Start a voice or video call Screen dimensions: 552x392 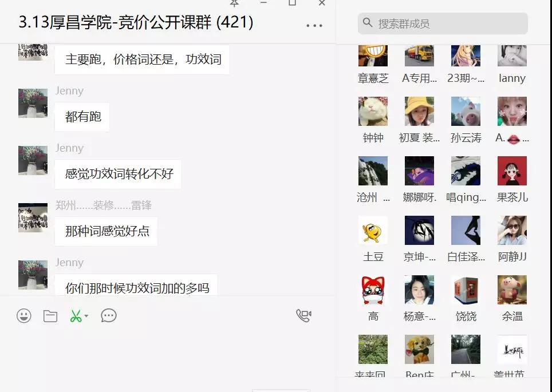point(304,316)
